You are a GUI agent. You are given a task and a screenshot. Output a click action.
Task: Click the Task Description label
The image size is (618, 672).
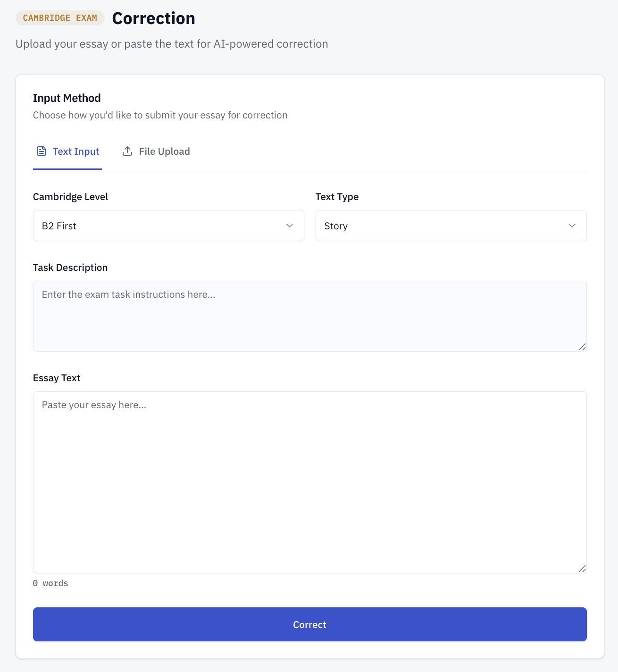70,268
